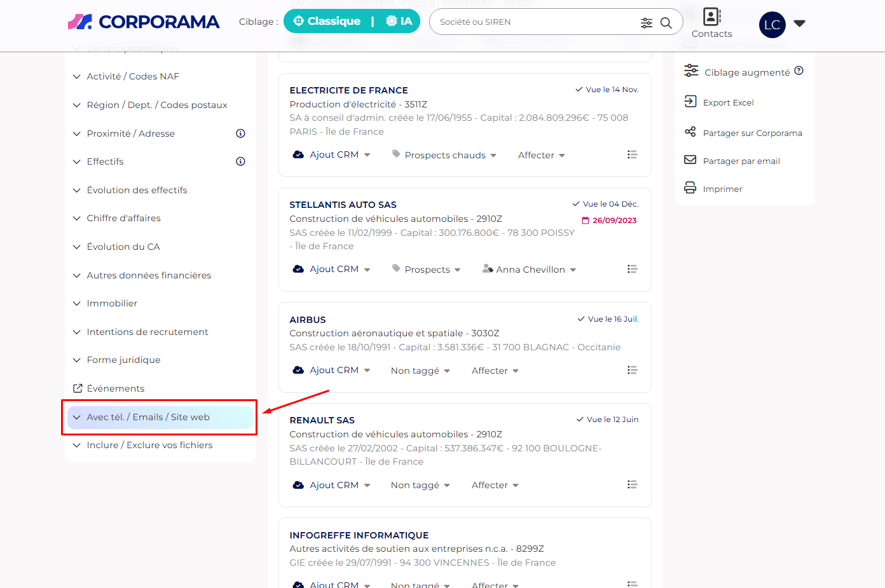Select Partager par email
Image resolution: width=885 pixels, height=588 pixels.
pos(741,161)
